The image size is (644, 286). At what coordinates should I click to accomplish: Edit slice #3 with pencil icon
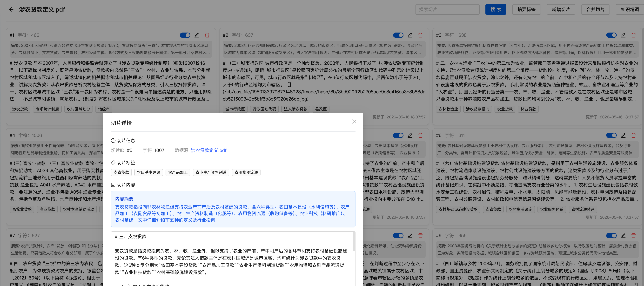point(623,35)
